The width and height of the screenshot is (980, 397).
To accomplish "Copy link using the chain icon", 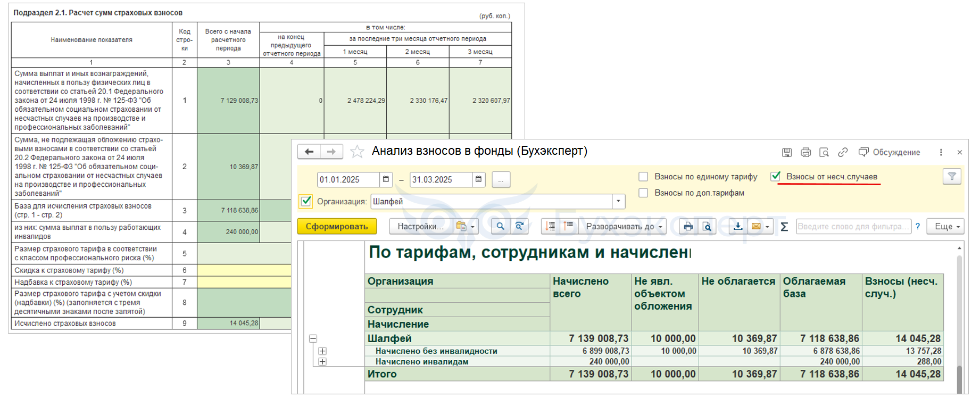I will (x=842, y=153).
